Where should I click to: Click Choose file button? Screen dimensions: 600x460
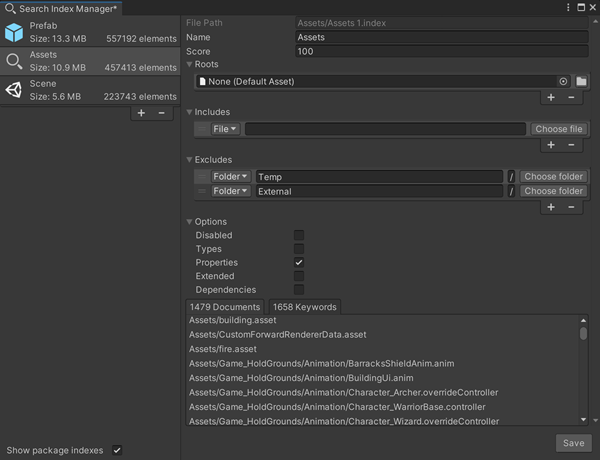coord(558,129)
